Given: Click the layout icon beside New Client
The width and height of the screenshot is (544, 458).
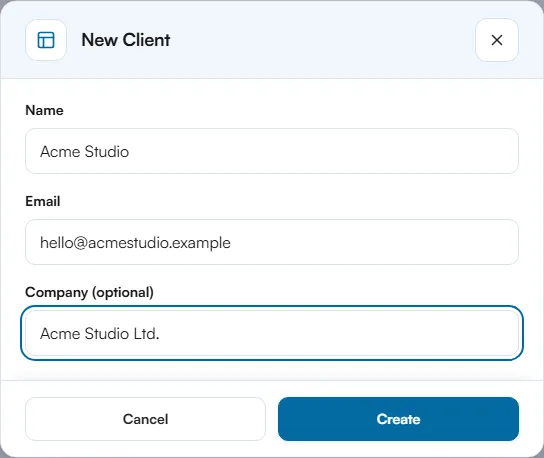Looking at the screenshot, I should point(46,40).
